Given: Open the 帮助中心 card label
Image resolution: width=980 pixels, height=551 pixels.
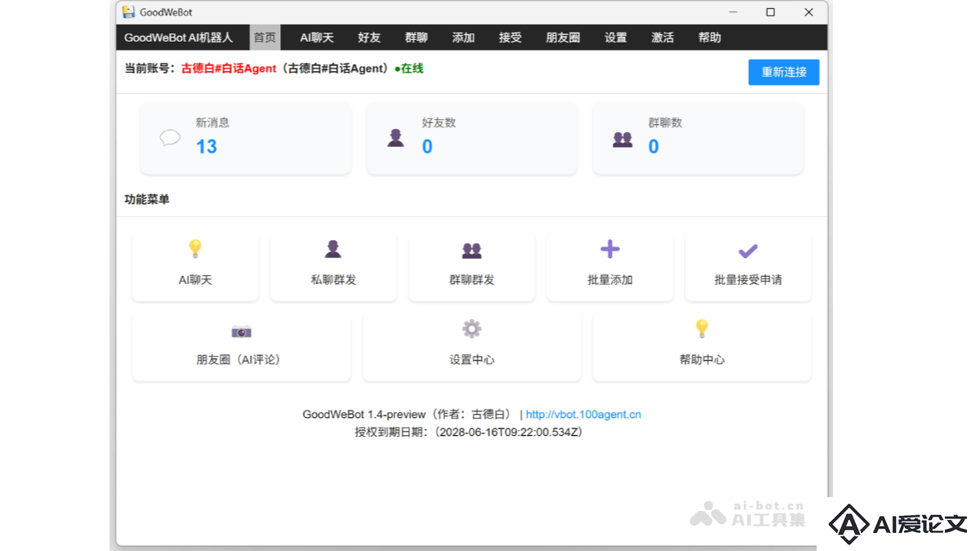Looking at the screenshot, I should click(702, 359).
